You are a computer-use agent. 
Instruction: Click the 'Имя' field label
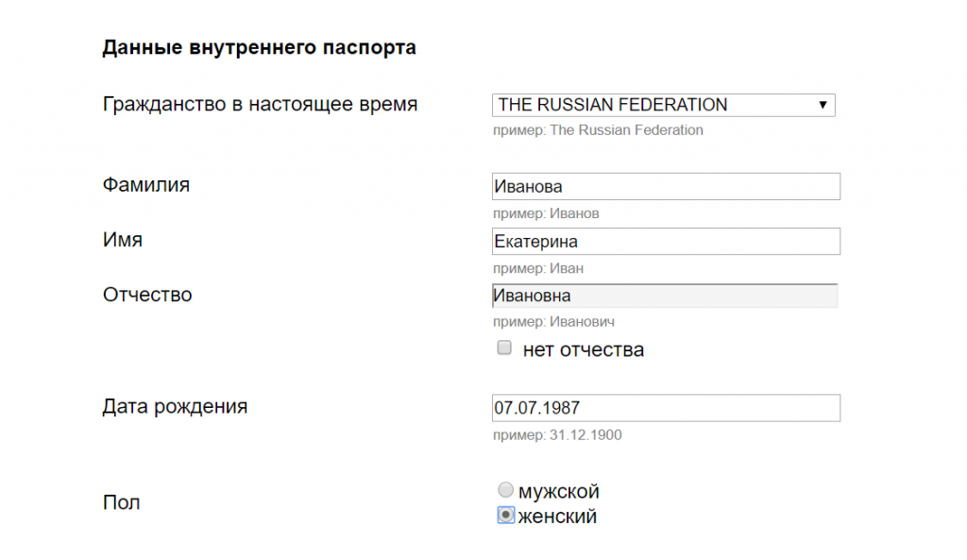click(123, 240)
